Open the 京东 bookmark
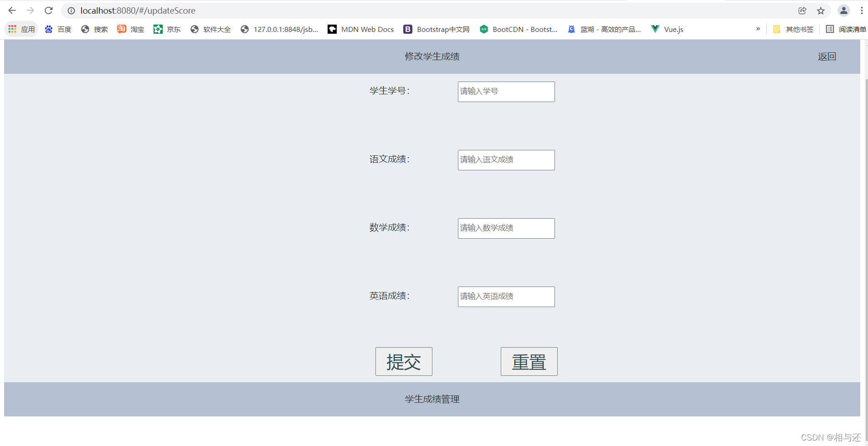Image resolution: width=868 pixels, height=446 pixels. (x=167, y=29)
